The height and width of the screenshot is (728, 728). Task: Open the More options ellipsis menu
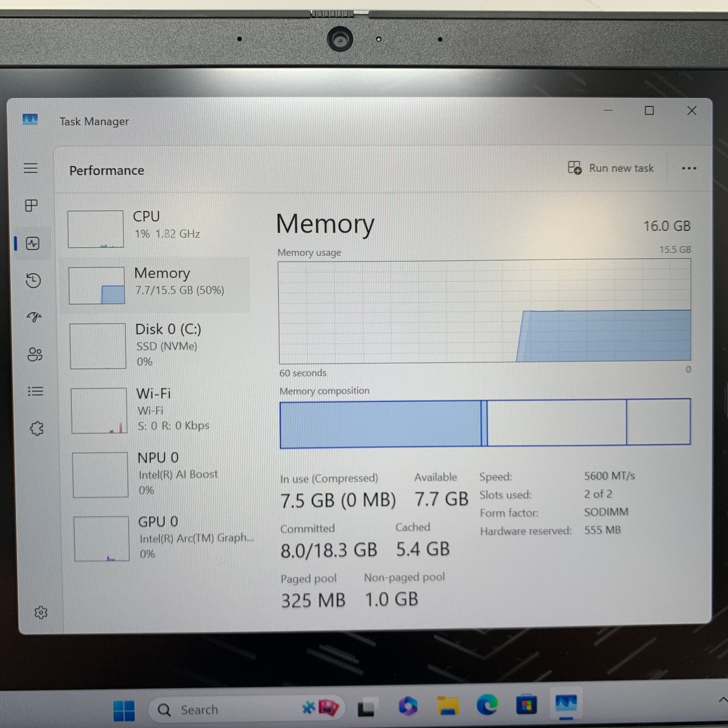689,168
